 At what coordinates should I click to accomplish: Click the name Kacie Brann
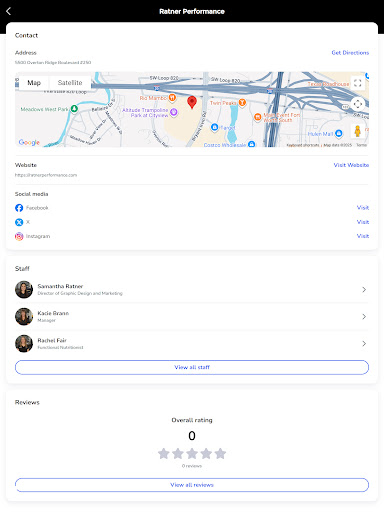pyautogui.click(x=53, y=313)
